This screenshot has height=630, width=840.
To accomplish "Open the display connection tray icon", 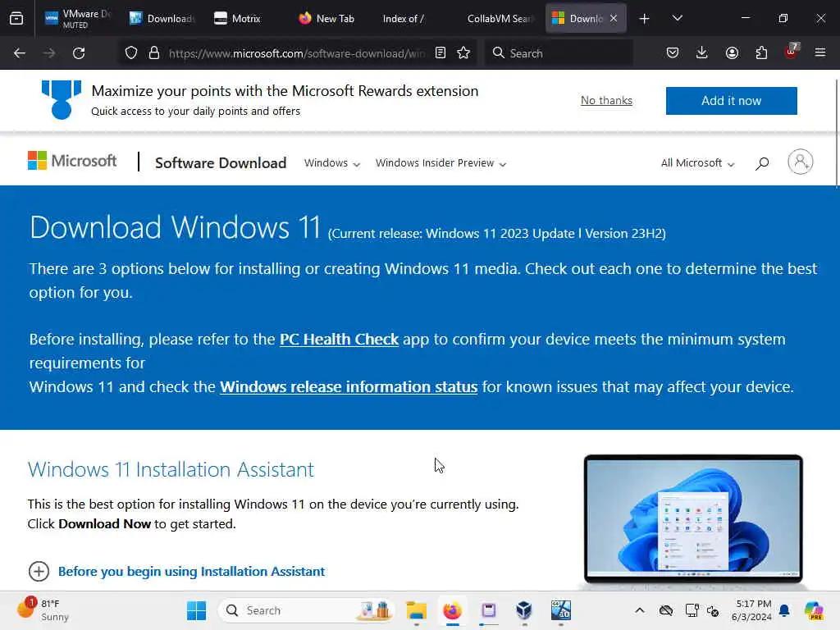I will (692, 610).
